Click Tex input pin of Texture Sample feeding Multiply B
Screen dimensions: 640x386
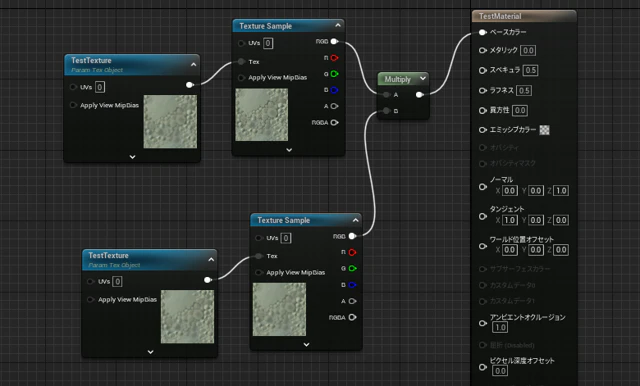pyautogui.click(x=259, y=256)
